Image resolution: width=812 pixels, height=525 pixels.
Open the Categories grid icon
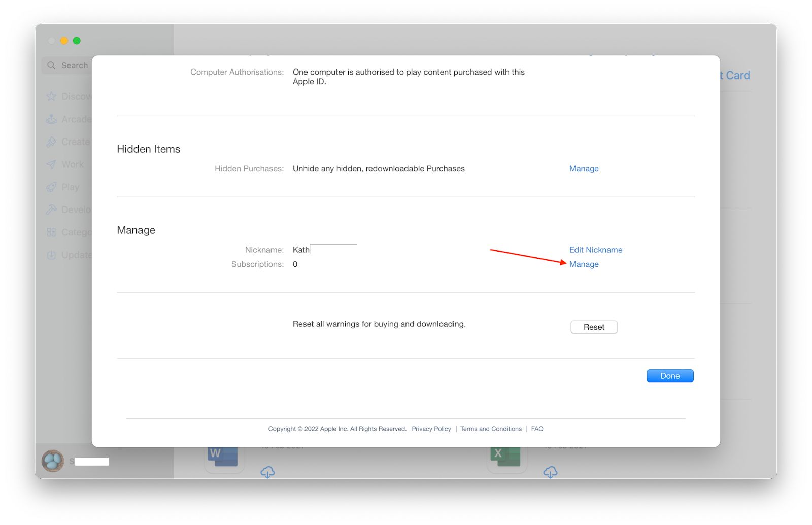[52, 232]
